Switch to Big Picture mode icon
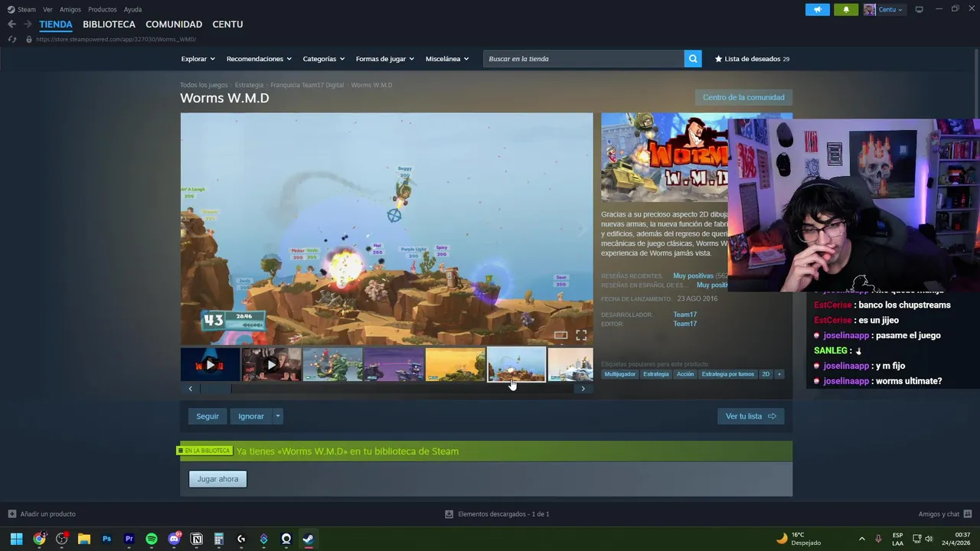The image size is (980, 551). coord(920,9)
